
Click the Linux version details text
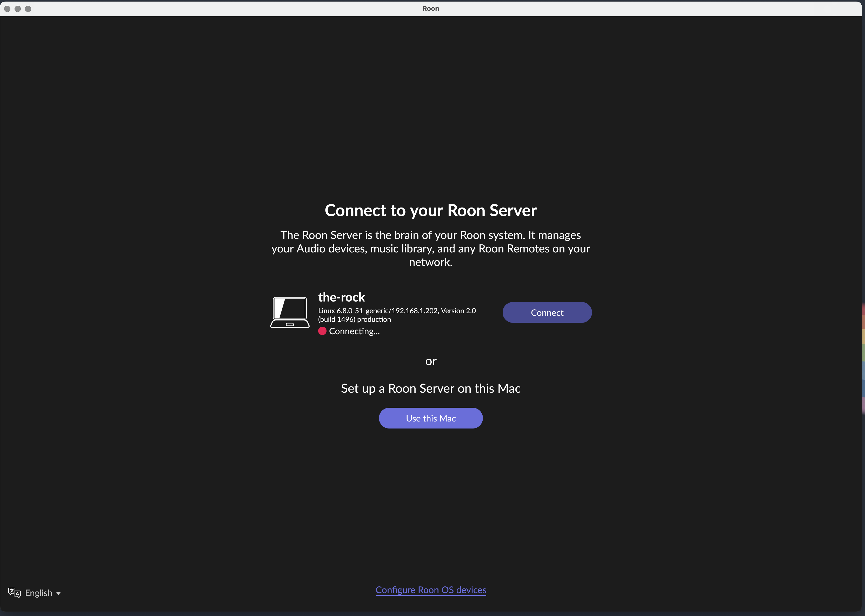pyautogui.click(x=397, y=315)
